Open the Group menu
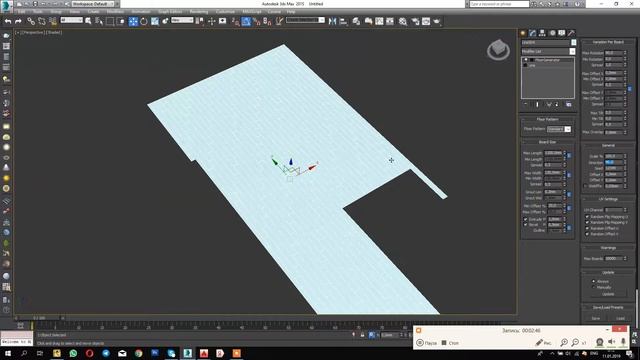This screenshot has height=360, width=640. pyautogui.click(x=56, y=12)
